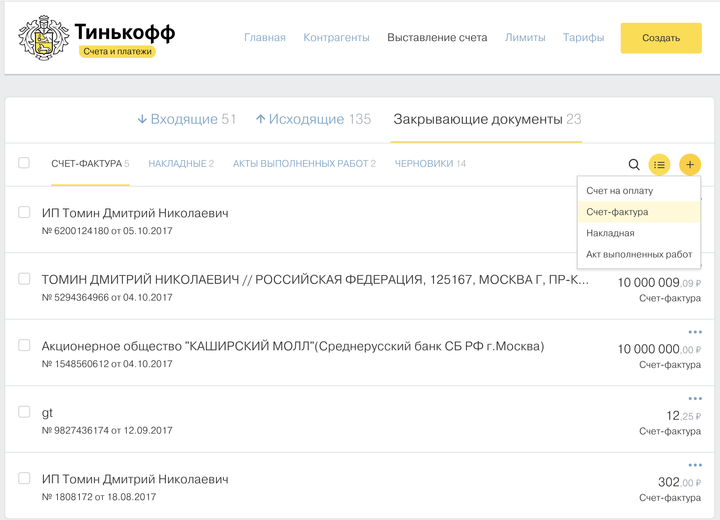Click the yellow Создать button
720x520 pixels.
661,38
